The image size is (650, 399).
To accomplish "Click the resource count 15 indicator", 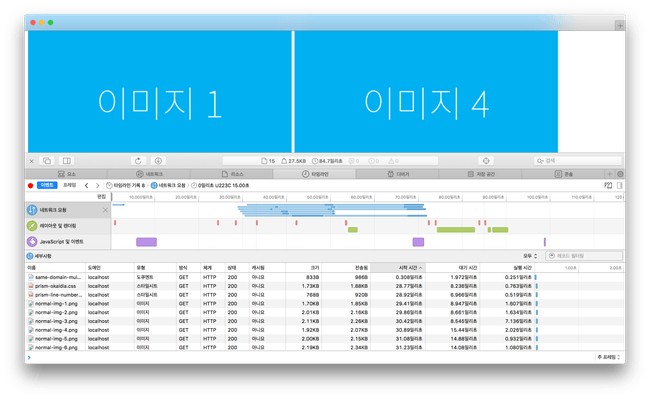I will tap(268, 161).
